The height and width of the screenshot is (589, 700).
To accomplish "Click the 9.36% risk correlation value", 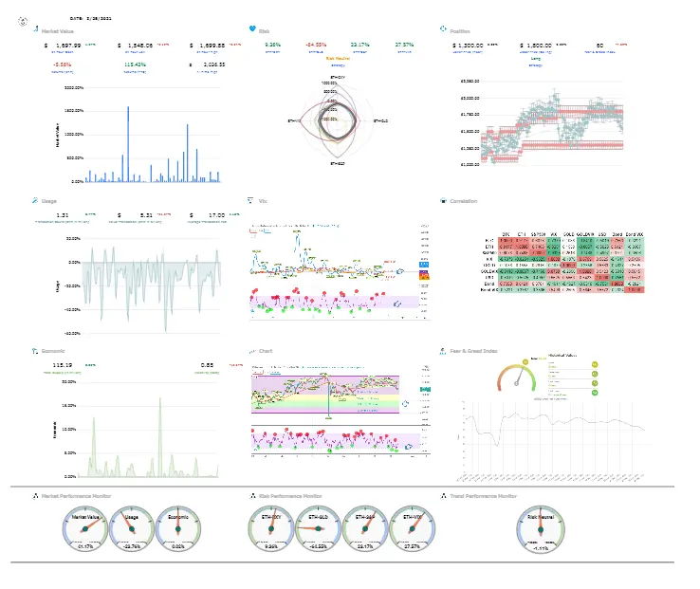I will [x=272, y=45].
